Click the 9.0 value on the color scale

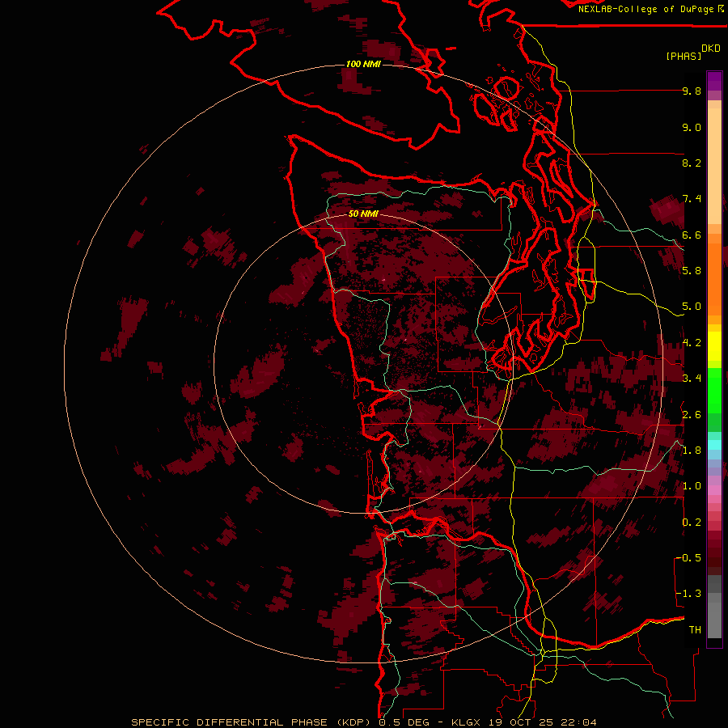pos(692,128)
